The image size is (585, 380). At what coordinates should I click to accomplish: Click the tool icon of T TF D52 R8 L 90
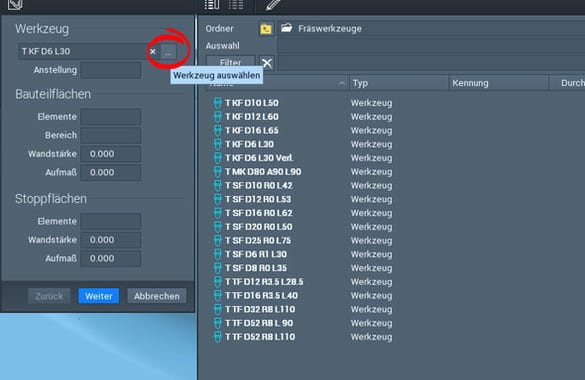218,323
